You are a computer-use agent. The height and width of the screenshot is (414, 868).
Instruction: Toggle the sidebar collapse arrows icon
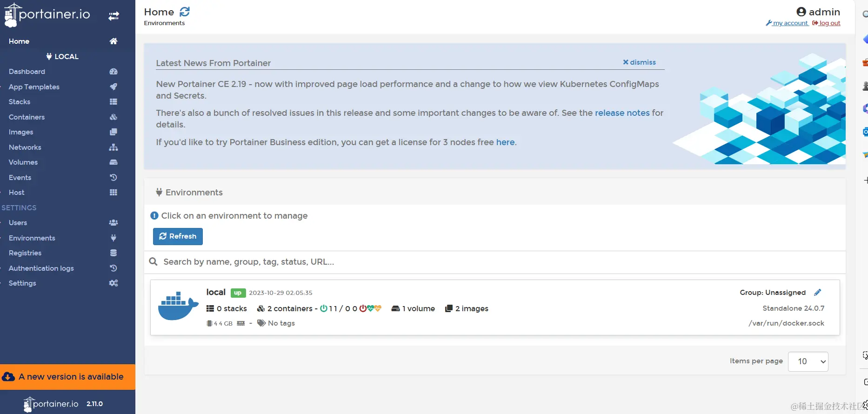[114, 16]
